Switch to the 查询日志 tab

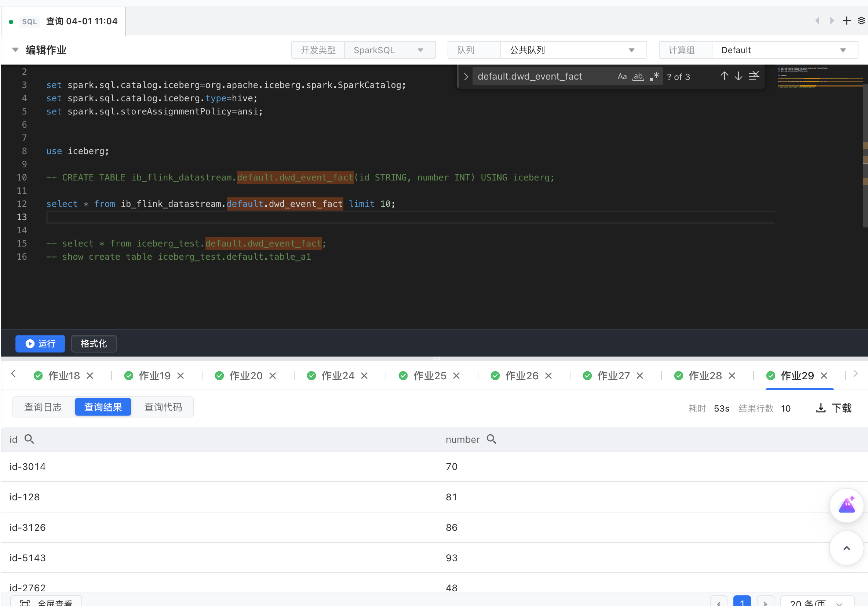(43, 407)
